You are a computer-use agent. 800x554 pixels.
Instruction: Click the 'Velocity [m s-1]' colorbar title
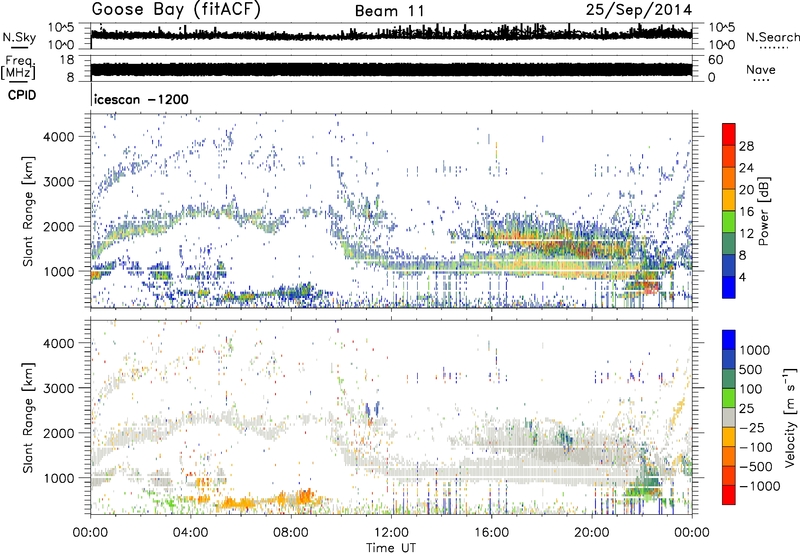click(x=790, y=417)
